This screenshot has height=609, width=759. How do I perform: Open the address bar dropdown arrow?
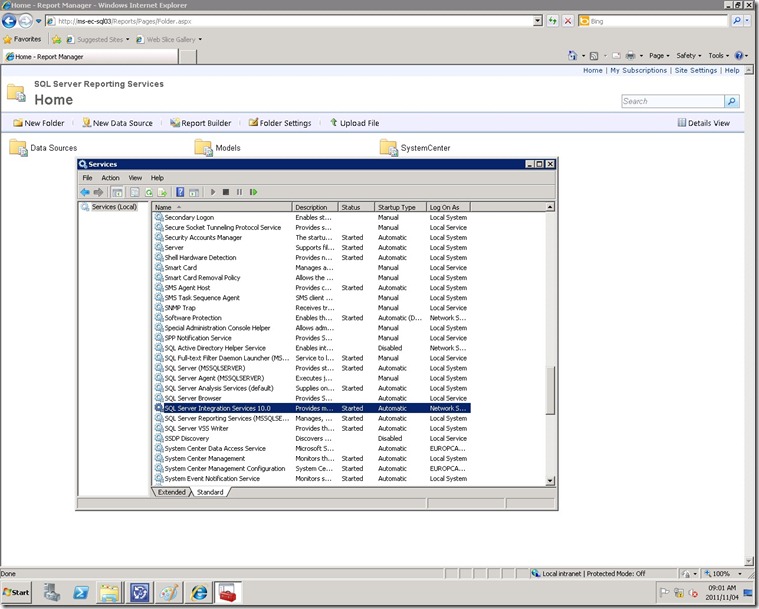(x=537, y=21)
